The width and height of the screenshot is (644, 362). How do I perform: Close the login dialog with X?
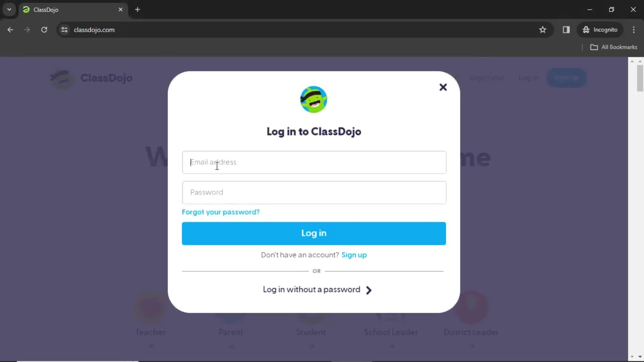pos(443,87)
